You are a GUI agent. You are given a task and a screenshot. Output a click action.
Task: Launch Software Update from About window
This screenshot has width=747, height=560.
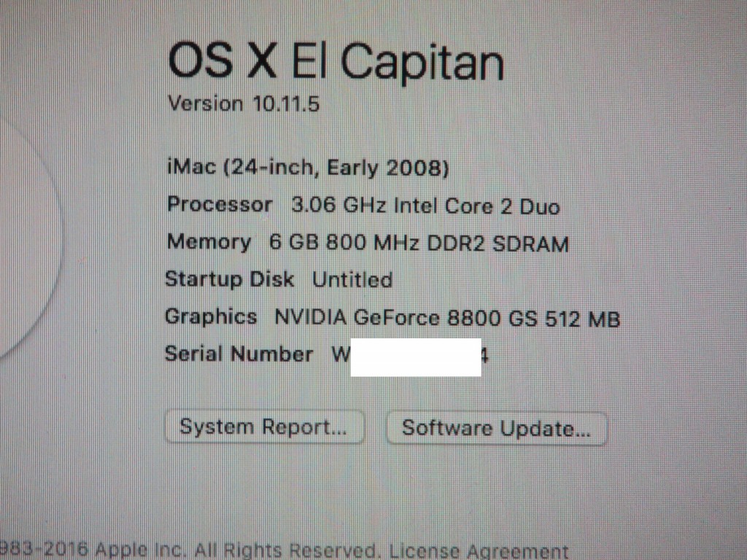click(496, 428)
